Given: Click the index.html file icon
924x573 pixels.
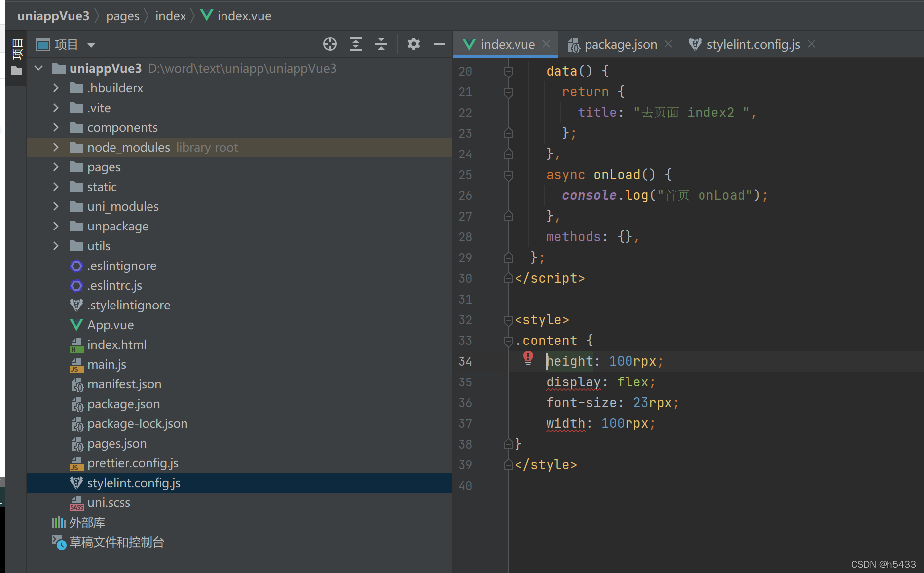Looking at the screenshot, I should tap(76, 345).
